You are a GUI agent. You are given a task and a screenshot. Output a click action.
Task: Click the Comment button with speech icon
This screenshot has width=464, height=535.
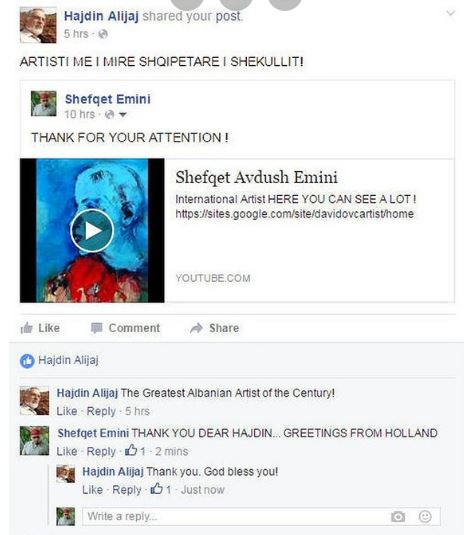tap(125, 328)
